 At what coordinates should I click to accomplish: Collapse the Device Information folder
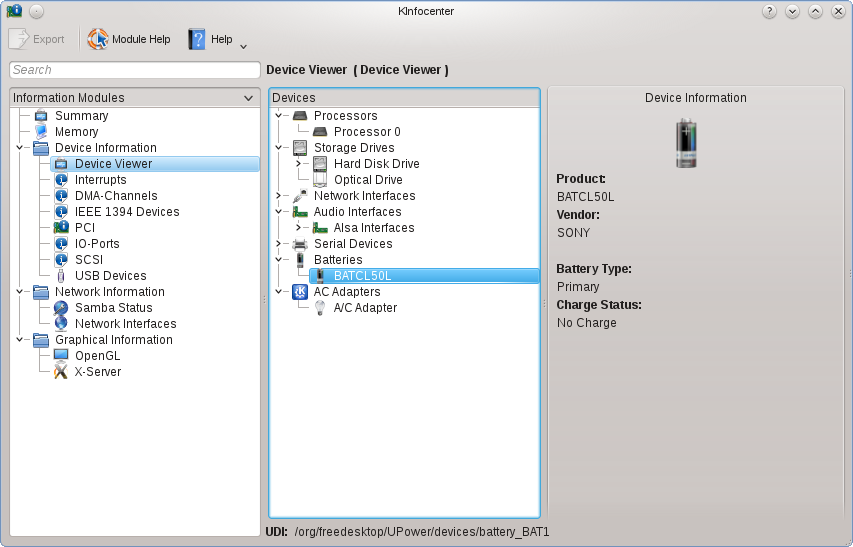pyautogui.click(x=20, y=148)
